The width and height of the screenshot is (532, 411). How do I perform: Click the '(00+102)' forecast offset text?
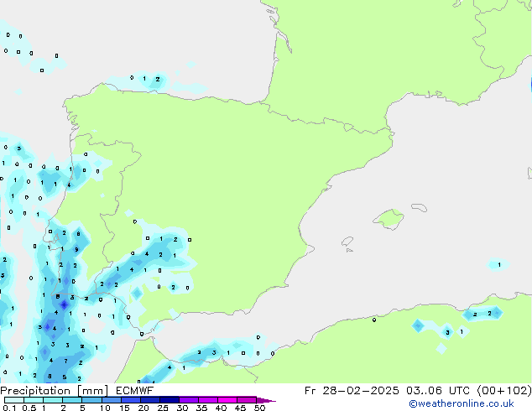(504, 391)
